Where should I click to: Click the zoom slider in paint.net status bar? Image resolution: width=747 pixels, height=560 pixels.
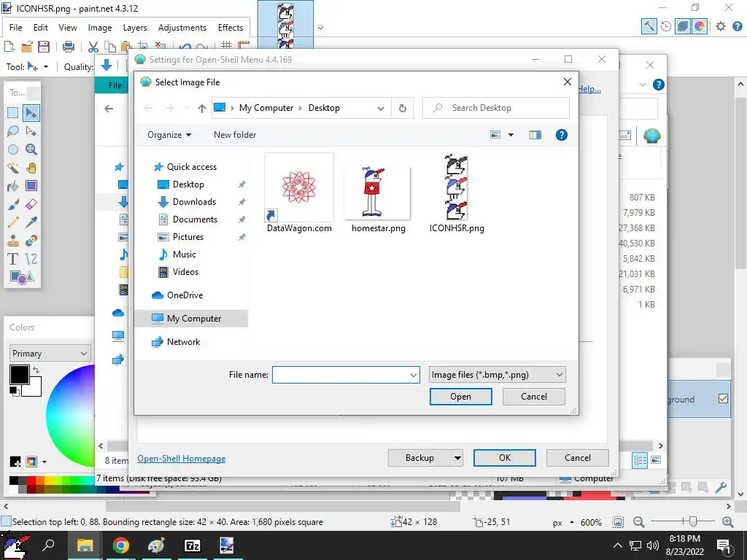pyautogui.click(x=683, y=522)
